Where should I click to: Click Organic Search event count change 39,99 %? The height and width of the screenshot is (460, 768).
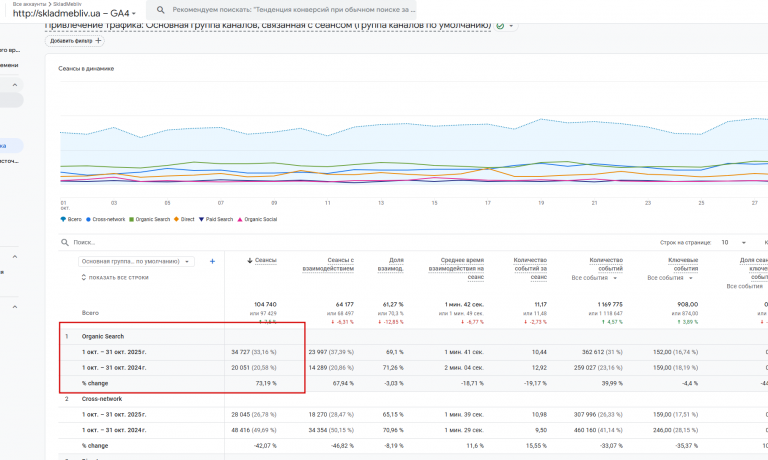pyautogui.click(x=612, y=384)
